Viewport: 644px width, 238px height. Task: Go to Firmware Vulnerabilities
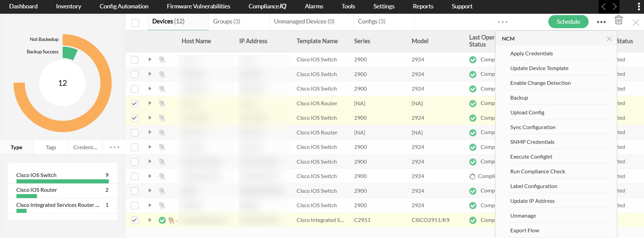pyautogui.click(x=198, y=6)
